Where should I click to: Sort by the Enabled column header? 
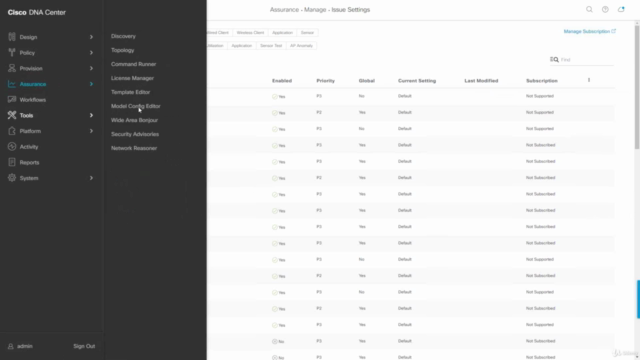click(282, 81)
